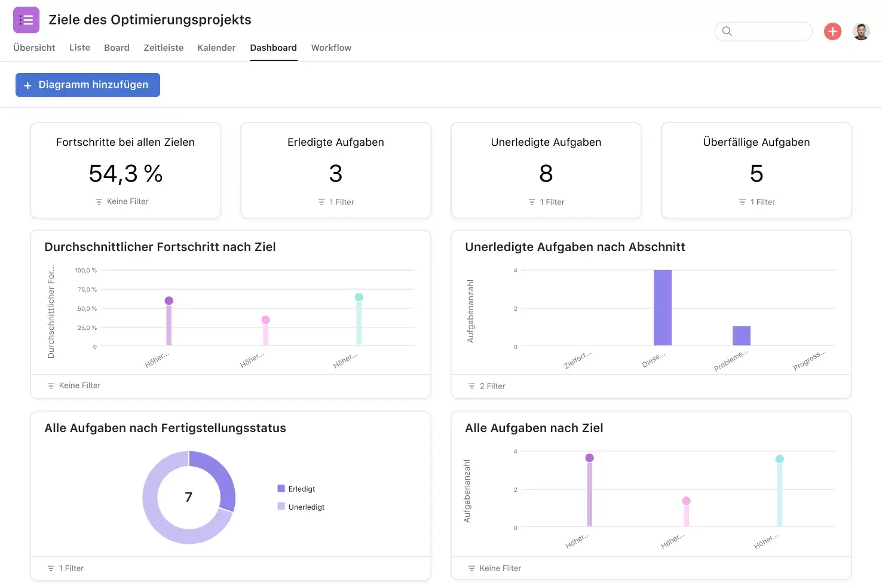Screen dimensions: 882x588
Task: Click the project title Ziele des Optimierungsprojekts
Action: (x=150, y=20)
